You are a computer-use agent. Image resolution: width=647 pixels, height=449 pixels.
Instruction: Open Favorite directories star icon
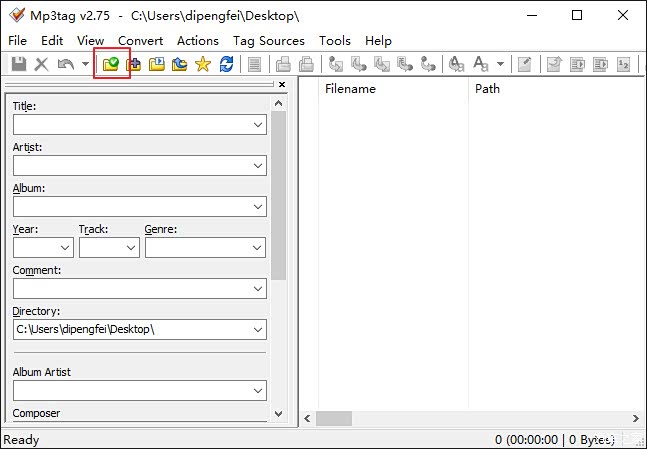[203, 64]
